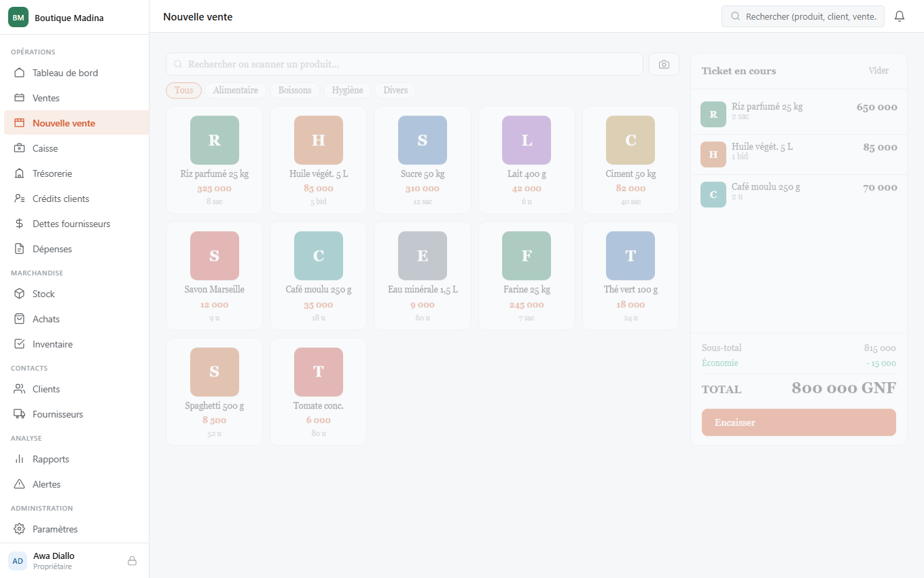This screenshot has height=578, width=924.
Task: Select Café moulu 250 g ticket line
Action: (x=799, y=194)
